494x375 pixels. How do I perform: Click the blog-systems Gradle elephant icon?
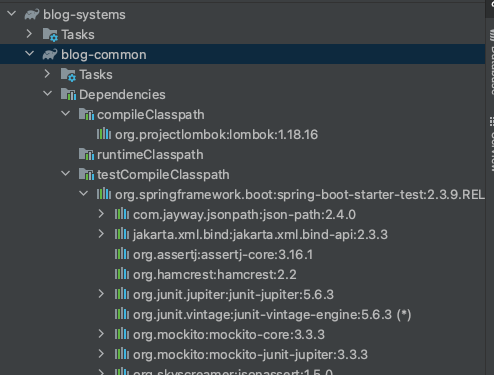32,14
